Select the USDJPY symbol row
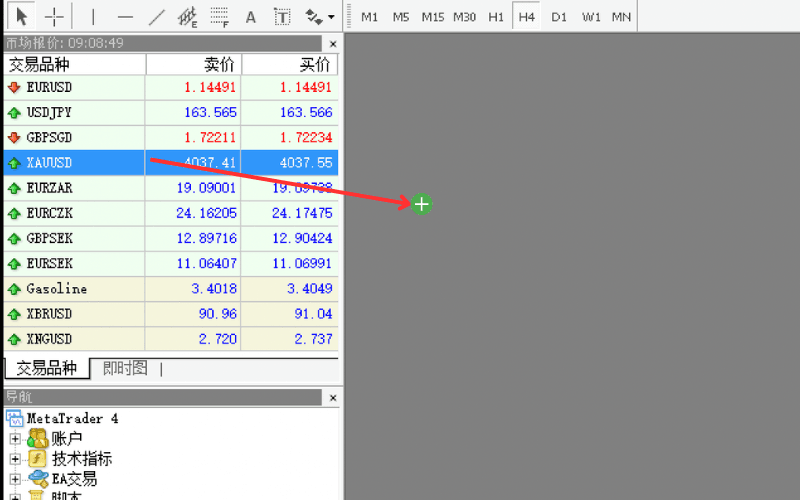 pos(171,112)
